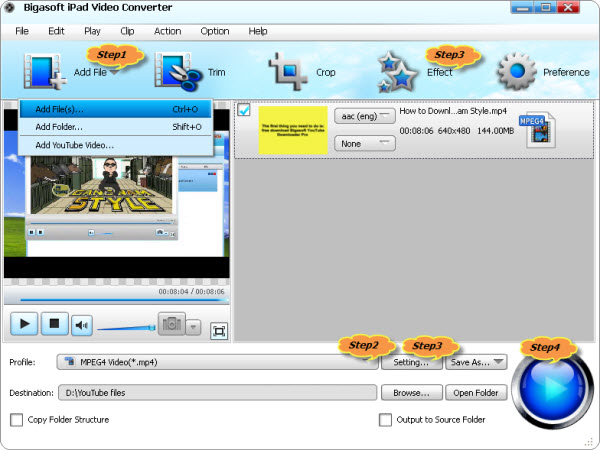Open the Clip menu

pos(127,31)
